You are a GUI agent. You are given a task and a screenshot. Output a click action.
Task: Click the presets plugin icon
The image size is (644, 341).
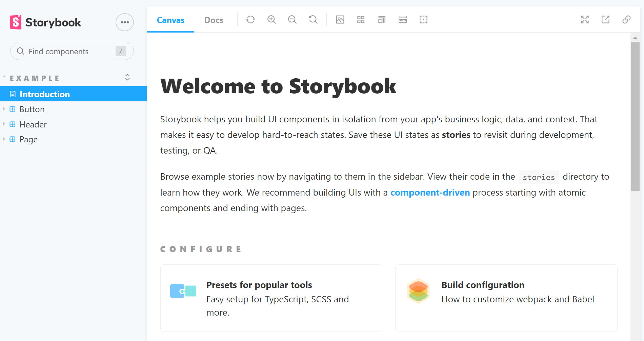pos(183,291)
